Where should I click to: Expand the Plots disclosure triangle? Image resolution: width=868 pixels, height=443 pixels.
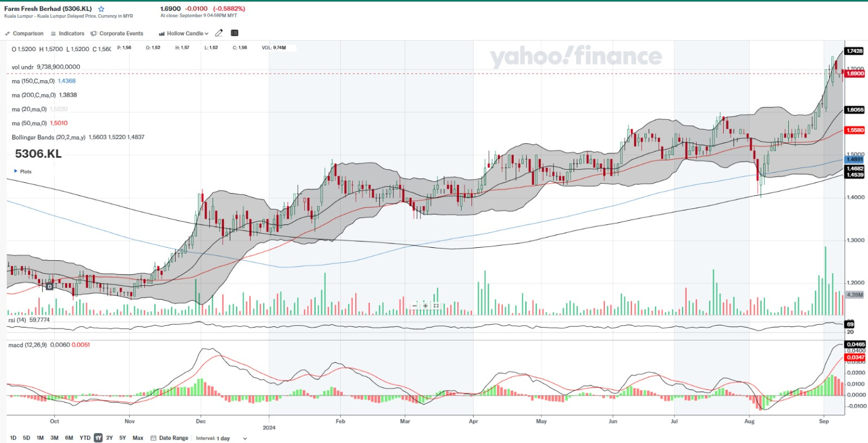(16, 171)
